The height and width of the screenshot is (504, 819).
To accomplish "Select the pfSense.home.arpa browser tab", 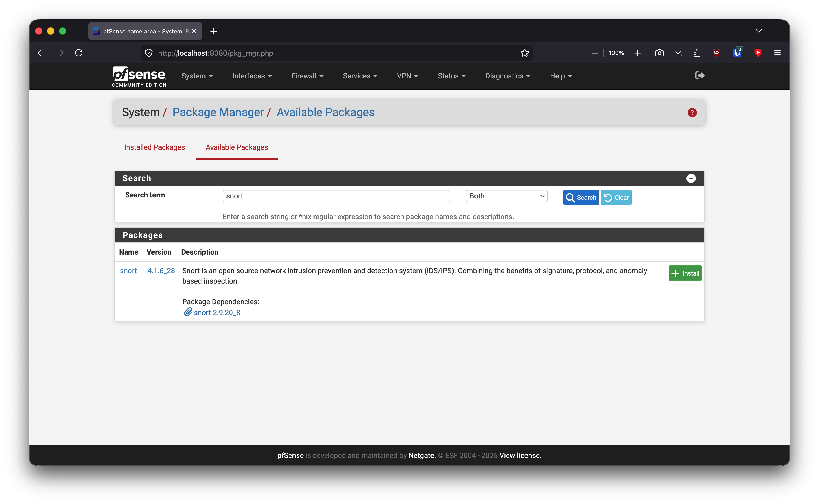I will click(x=145, y=31).
